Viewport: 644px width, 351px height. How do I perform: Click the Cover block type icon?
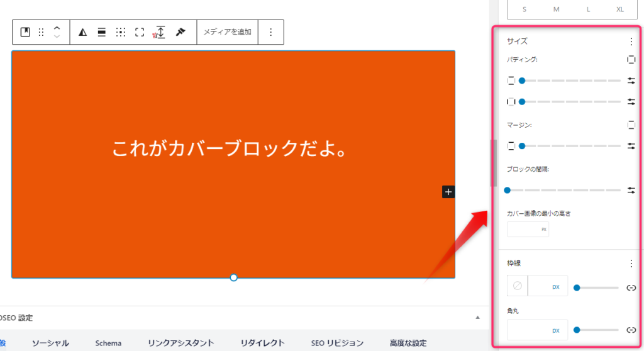click(x=25, y=32)
